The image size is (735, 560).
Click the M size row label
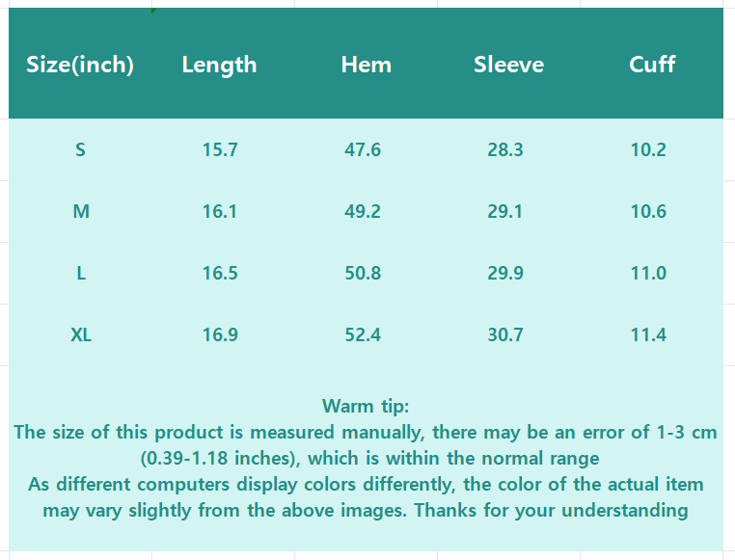81,211
